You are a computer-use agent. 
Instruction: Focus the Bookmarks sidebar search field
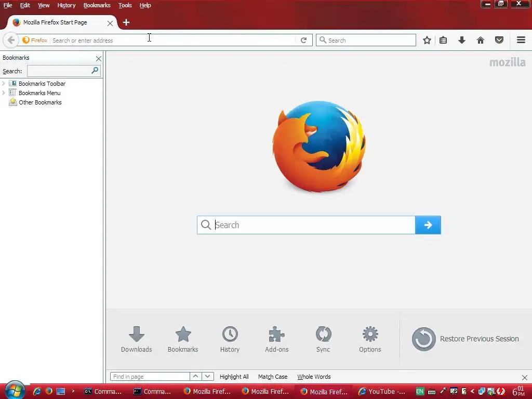point(63,71)
